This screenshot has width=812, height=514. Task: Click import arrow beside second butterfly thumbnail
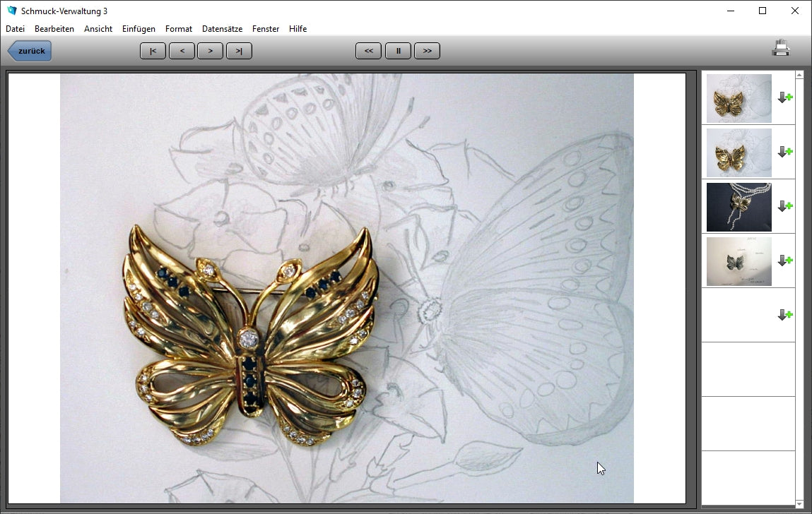pos(784,153)
